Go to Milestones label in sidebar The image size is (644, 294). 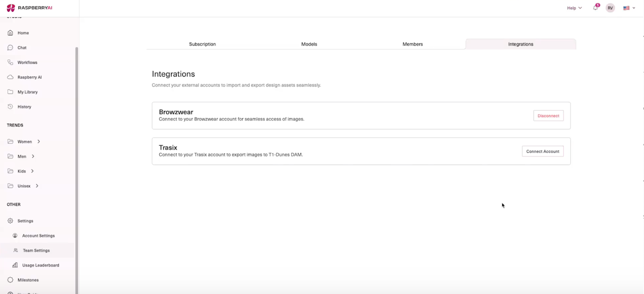tap(28, 280)
